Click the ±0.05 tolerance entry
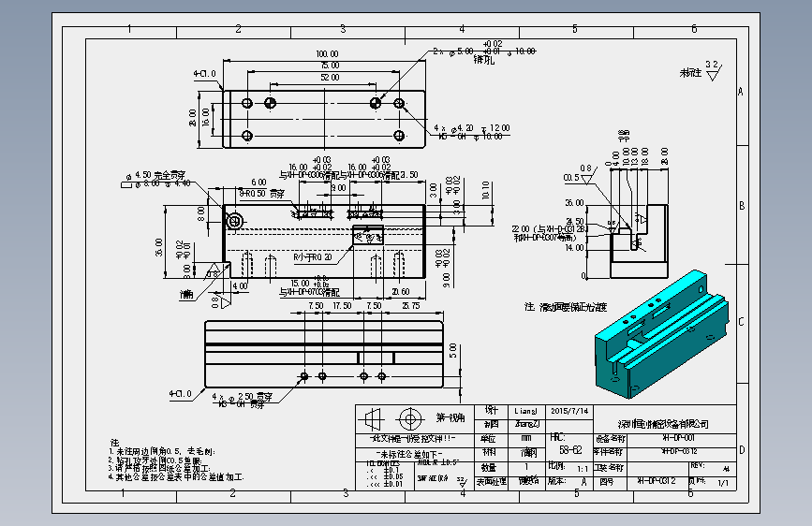 [392, 476]
